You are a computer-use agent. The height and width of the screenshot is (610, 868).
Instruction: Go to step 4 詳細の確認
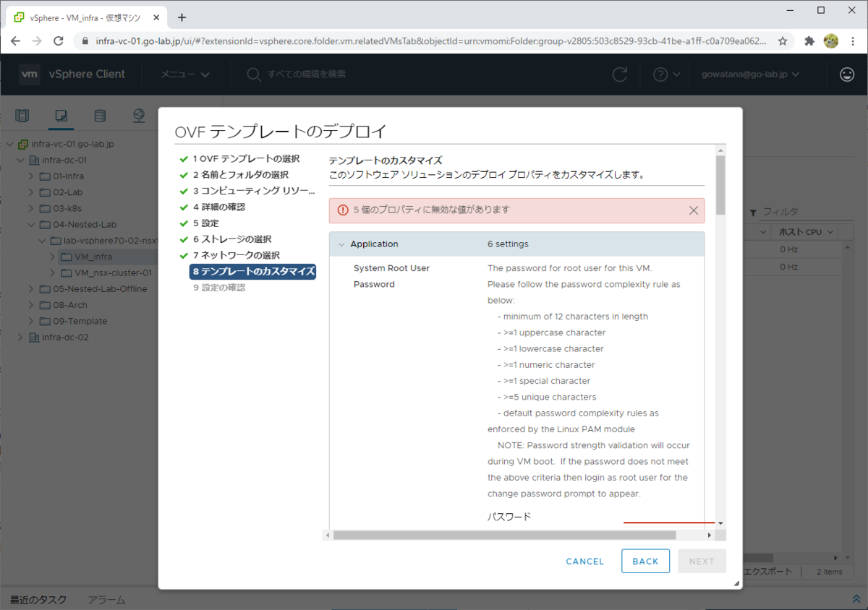(x=218, y=207)
